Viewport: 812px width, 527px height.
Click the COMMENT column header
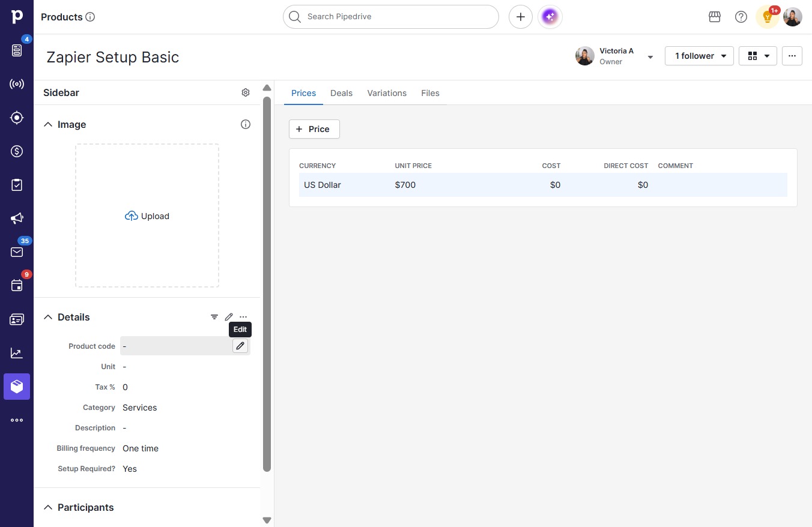[x=676, y=166]
